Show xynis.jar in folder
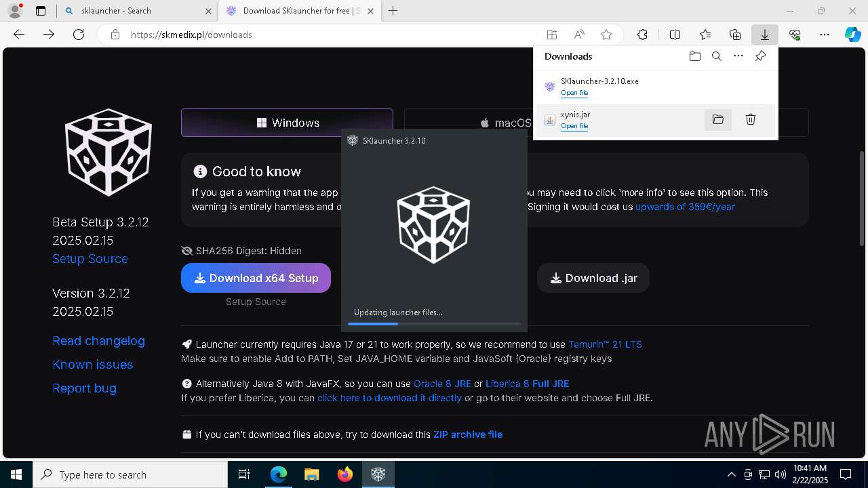Image resolution: width=868 pixels, height=488 pixels. pos(718,119)
